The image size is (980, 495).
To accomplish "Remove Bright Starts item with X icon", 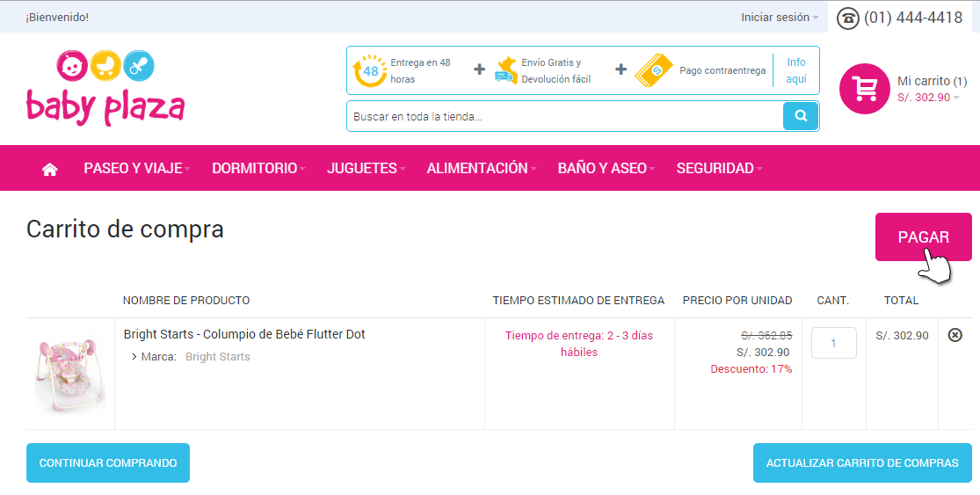I will tap(955, 336).
